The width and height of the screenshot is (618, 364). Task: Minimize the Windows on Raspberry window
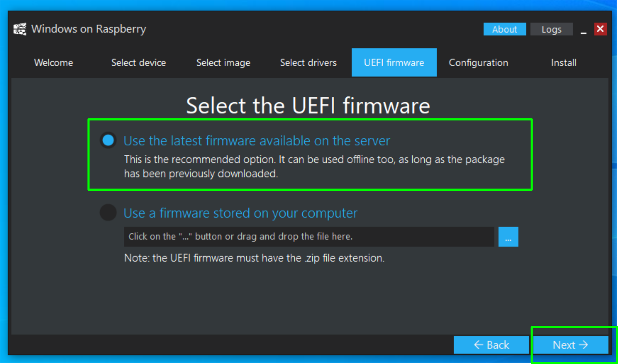click(x=583, y=30)
